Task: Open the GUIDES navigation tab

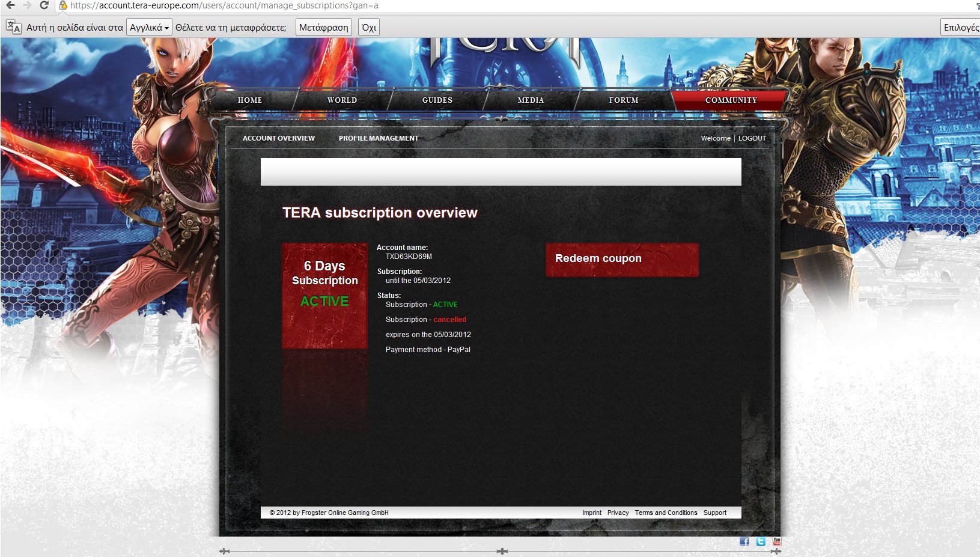Action: [x=437, y=100]
